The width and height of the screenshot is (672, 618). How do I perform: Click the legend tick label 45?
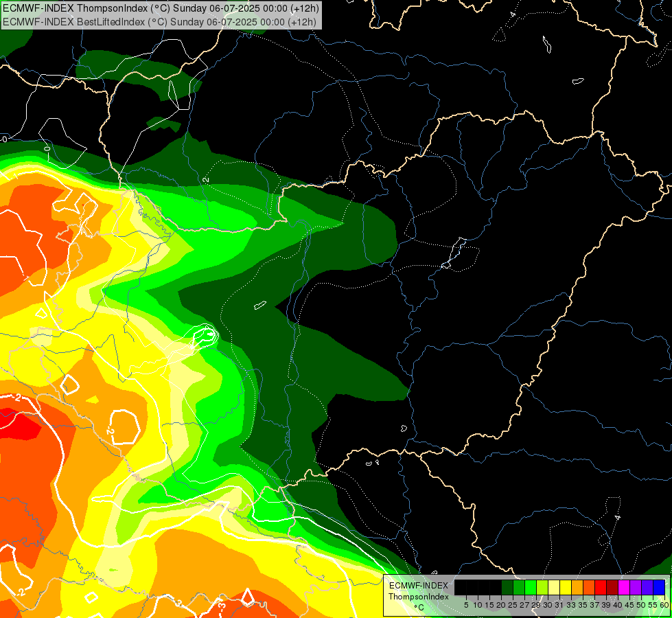(629, 605)
